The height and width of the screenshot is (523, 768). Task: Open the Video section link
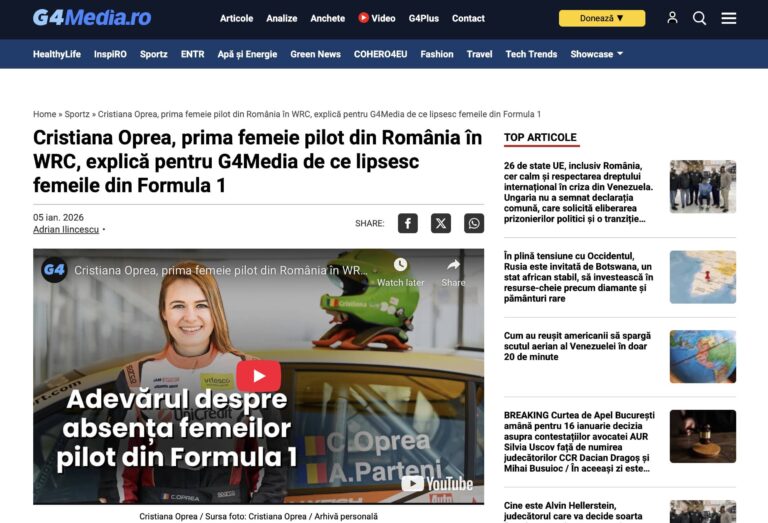pos(377,18)
